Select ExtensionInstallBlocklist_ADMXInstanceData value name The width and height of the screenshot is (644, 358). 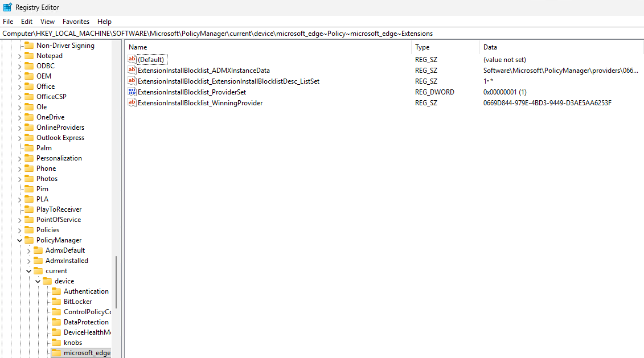(x=204, y=70)
